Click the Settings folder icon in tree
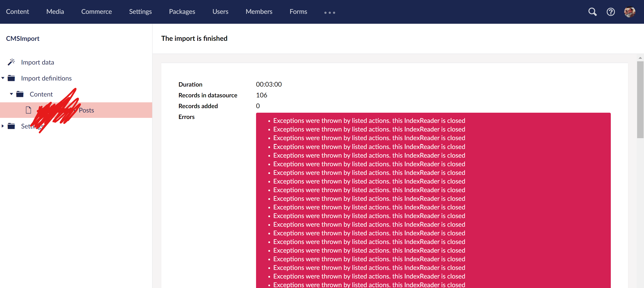The width and height of the screenshot is (644, 288). [11, 126]
